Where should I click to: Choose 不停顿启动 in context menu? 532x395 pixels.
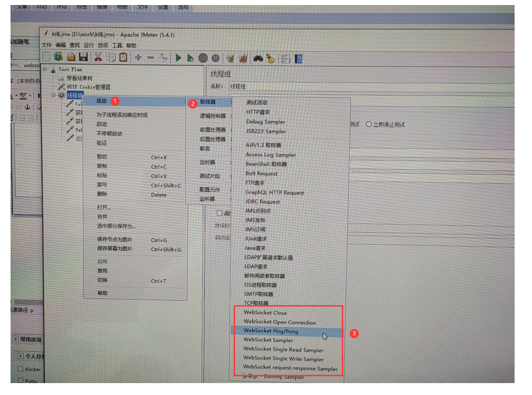coord(109,134)
